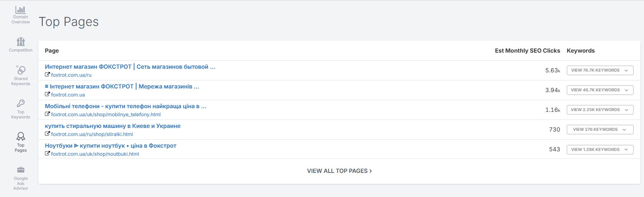
Task: Click the foxtrot.com.ua URL link
Action: pyautogui.click(x=68, y=95)
